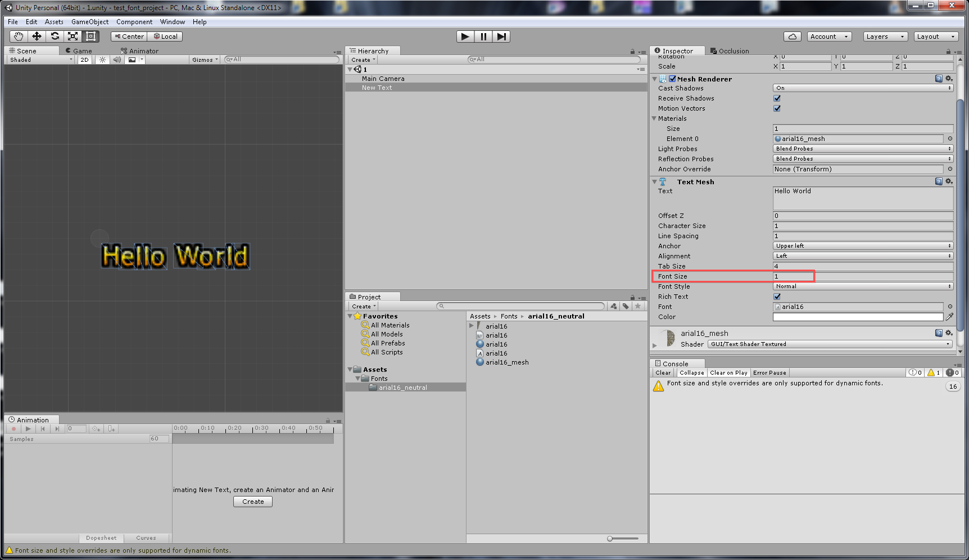Viewport: 969px width, 560px height.
Task: Open Unity Cloud services
Action: [792, 36]
